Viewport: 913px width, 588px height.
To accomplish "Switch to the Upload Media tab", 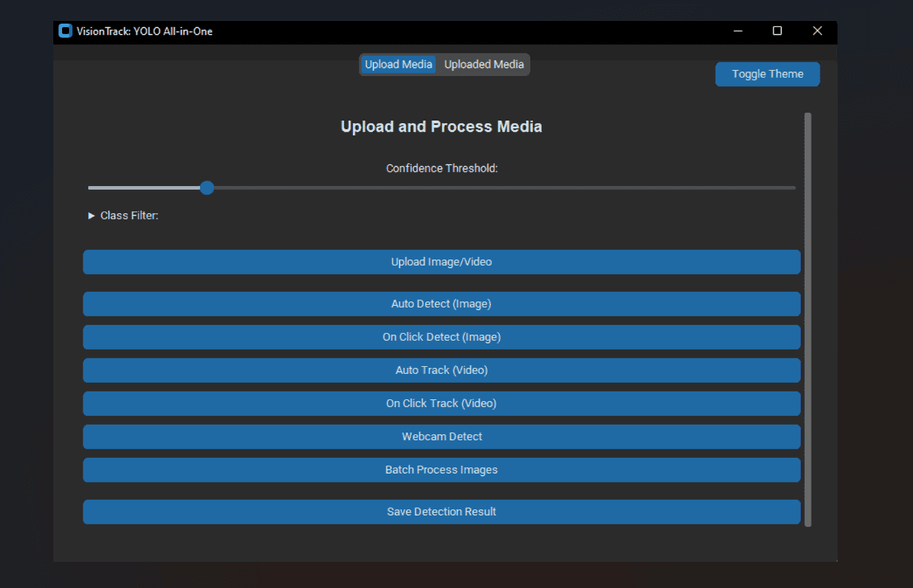I will tap(398, 65).
